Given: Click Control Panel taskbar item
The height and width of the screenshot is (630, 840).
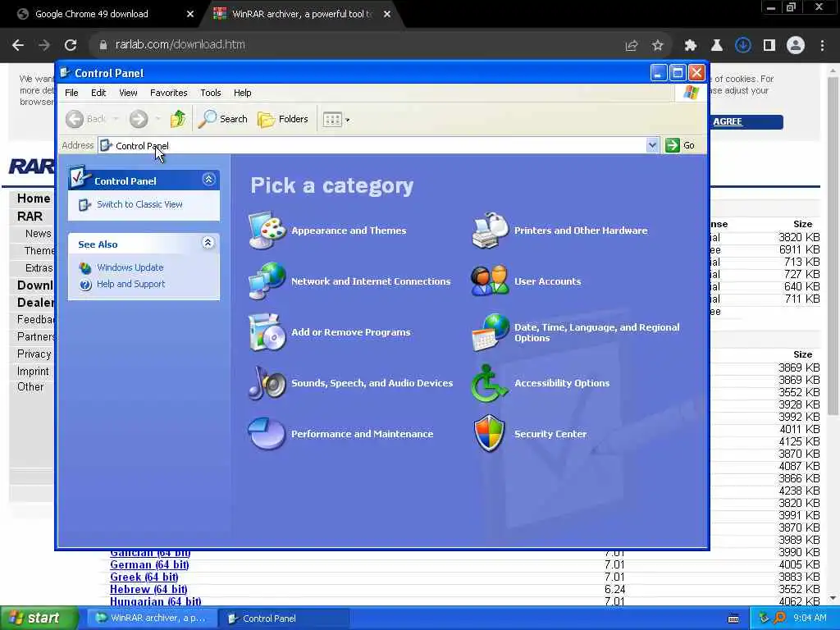Looking at the screenshot, I should pyautogui.click(x=285, y=619).
